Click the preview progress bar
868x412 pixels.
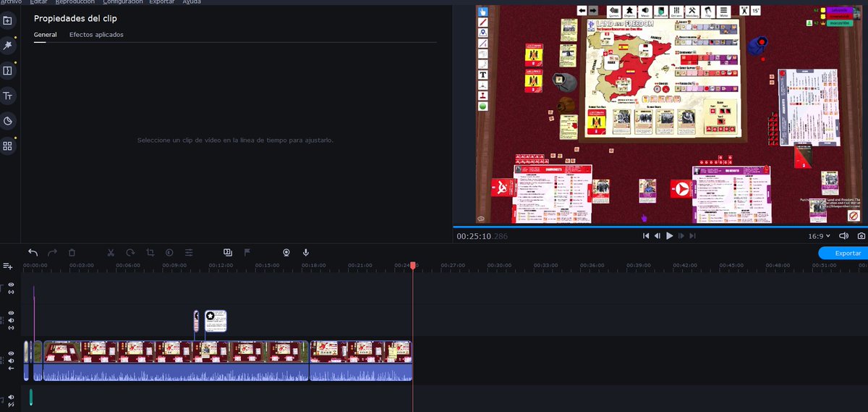[x=660, y=227]
